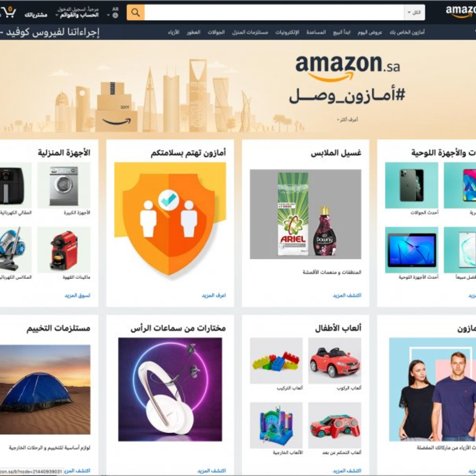Select the red coffee machine thumbnail
Viewport: 476px width, 476px height.
64,250
